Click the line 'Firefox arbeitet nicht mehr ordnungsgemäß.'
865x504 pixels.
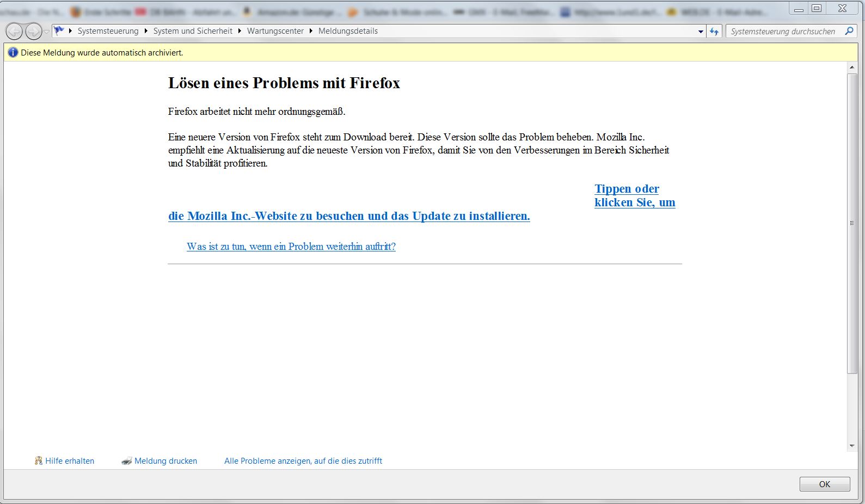coord(257,112)
